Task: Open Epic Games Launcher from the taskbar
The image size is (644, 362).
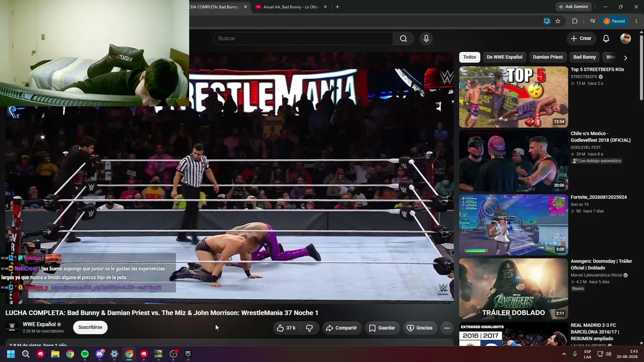Action: 188,354
